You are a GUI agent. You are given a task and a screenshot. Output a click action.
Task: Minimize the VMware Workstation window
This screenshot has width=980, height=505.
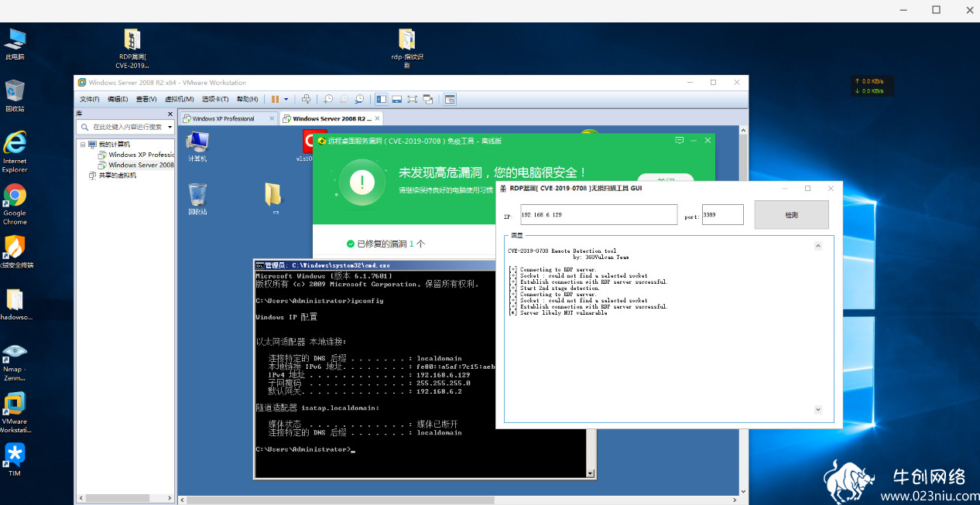691,83
